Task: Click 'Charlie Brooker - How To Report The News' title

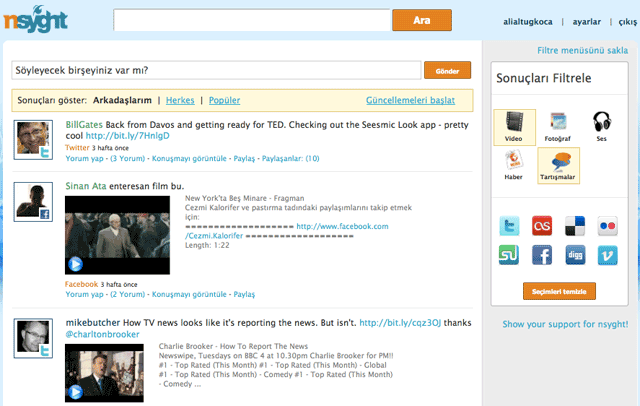Action: 233,346
